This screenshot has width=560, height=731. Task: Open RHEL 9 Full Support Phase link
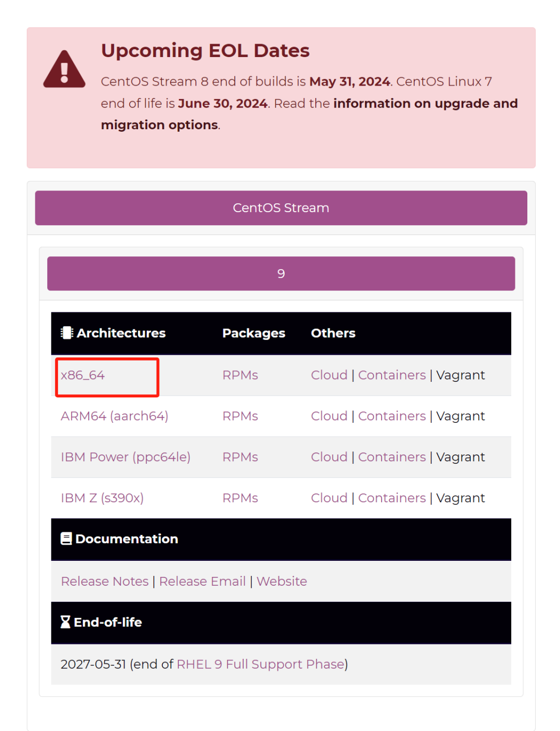click(x=261, y=664)
